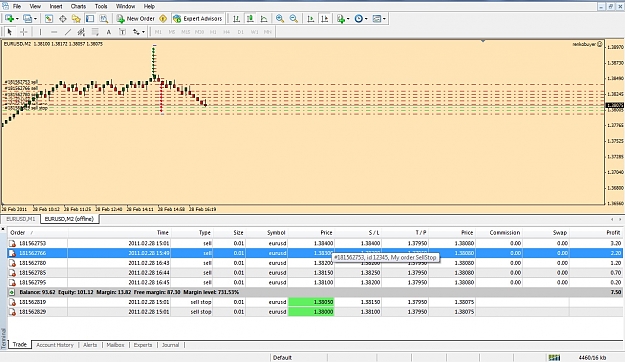Open the Charts menu
Viewport: 625px width, 362px height.
click(78, 6)
